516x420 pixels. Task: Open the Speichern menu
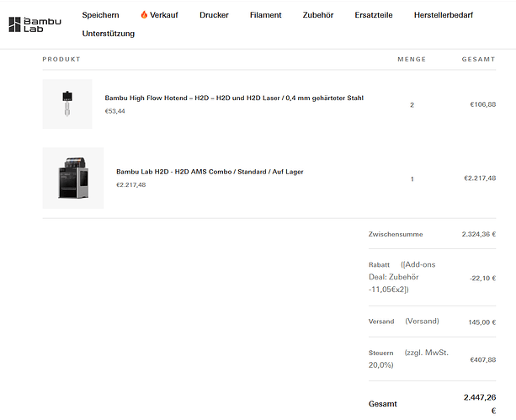click(x=100, y=15)
